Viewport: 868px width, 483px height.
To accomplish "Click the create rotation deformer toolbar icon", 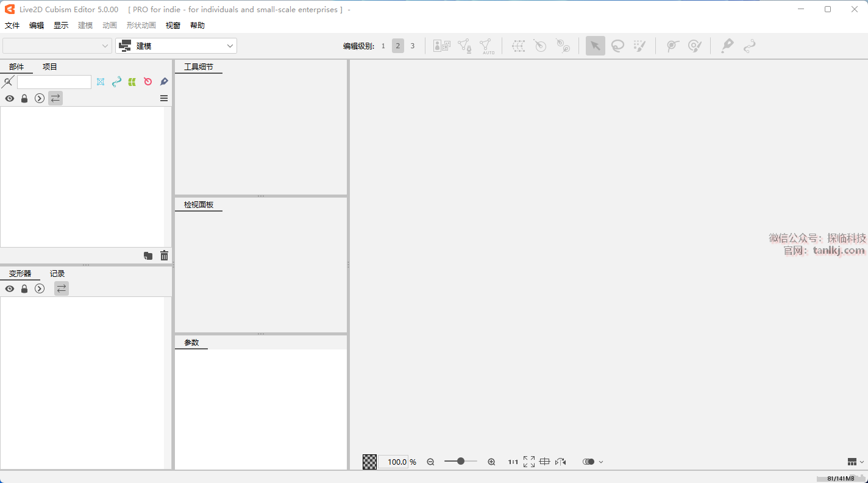I will point(540,46).
